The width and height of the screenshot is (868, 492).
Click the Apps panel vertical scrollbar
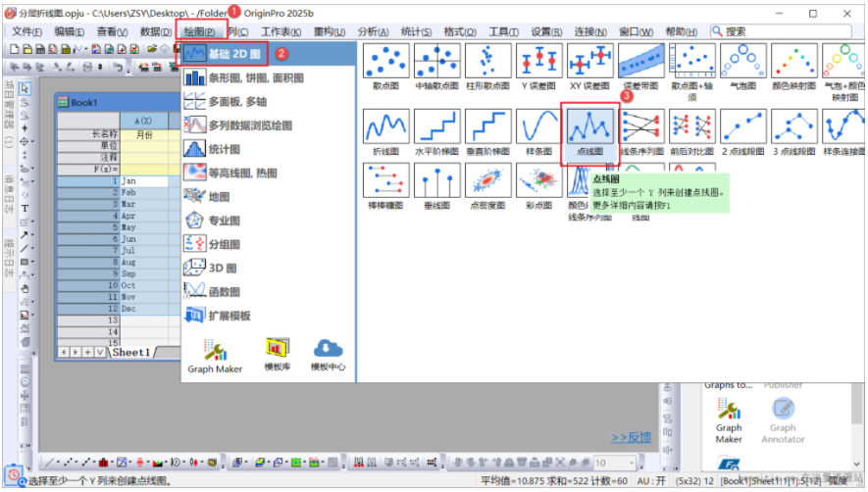click(856, 423)
